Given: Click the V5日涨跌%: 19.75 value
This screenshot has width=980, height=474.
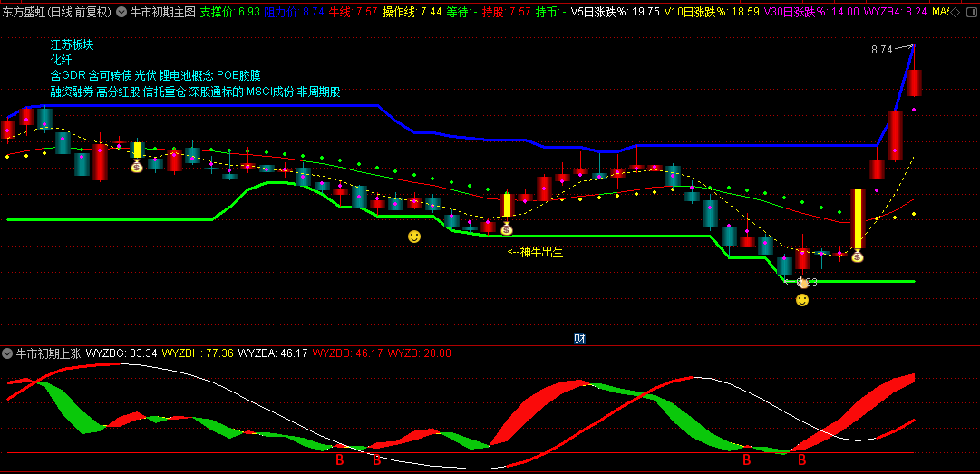Looking at the screenshot, I should coord(616,11).
